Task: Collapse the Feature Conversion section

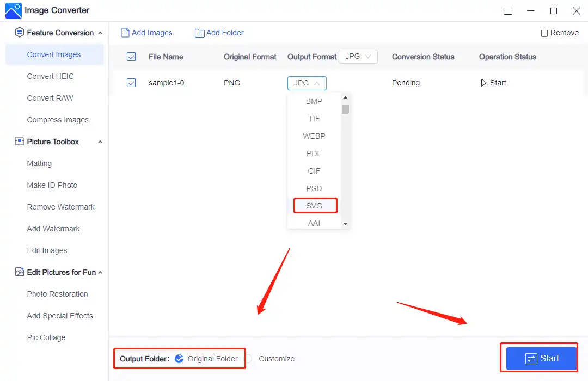Action: (100, 33)
